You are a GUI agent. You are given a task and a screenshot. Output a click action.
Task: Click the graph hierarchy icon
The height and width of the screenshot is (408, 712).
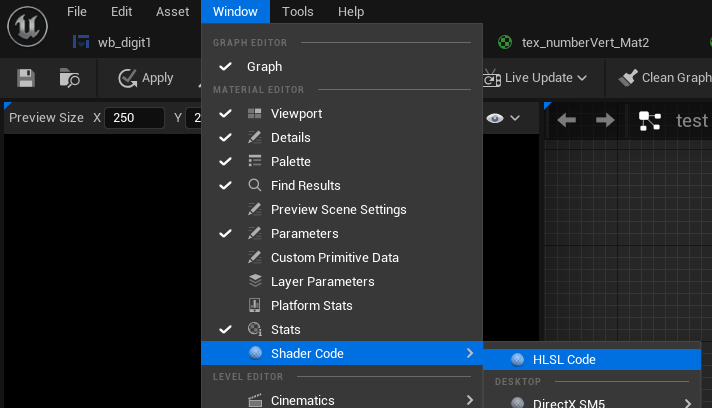point(650,121)
